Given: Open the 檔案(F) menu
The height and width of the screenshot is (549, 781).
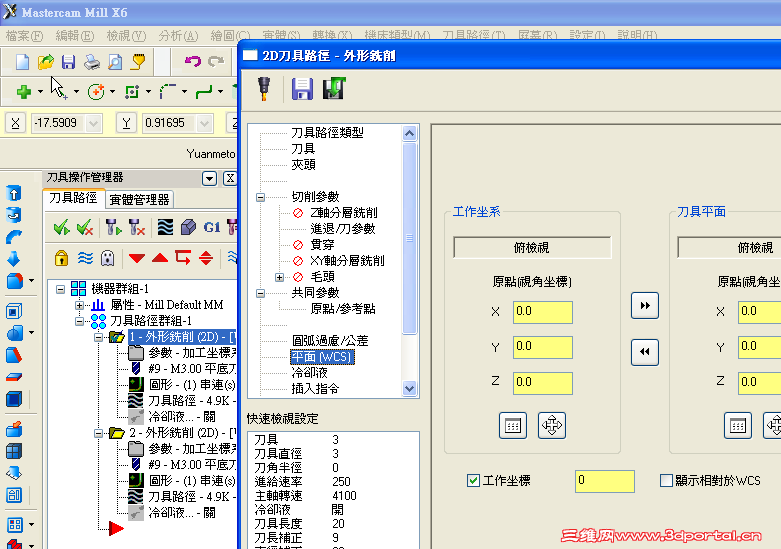Looking at the screenshot, I should coord(24,36).
